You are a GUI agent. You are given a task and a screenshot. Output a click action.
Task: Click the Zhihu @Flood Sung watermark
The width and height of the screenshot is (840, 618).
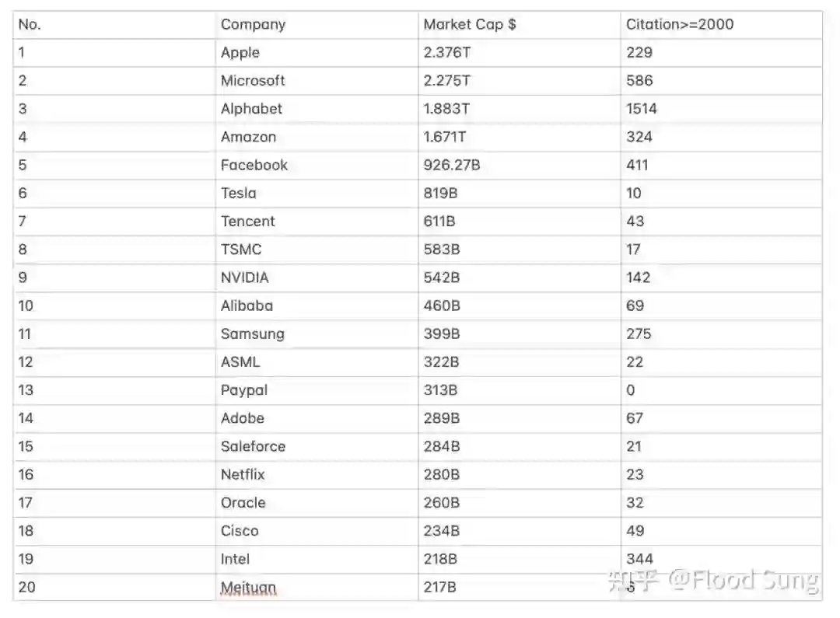coord(712,581)
